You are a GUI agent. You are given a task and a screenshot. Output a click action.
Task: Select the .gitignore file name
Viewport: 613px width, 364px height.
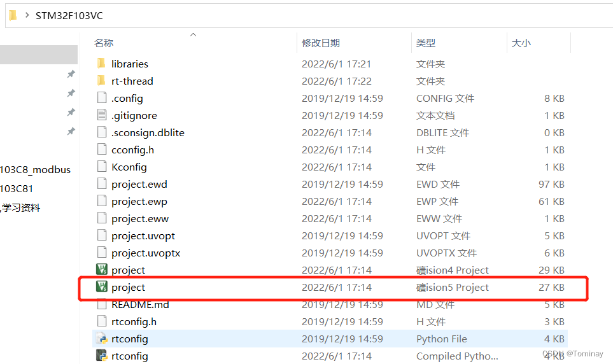(134, 115)
